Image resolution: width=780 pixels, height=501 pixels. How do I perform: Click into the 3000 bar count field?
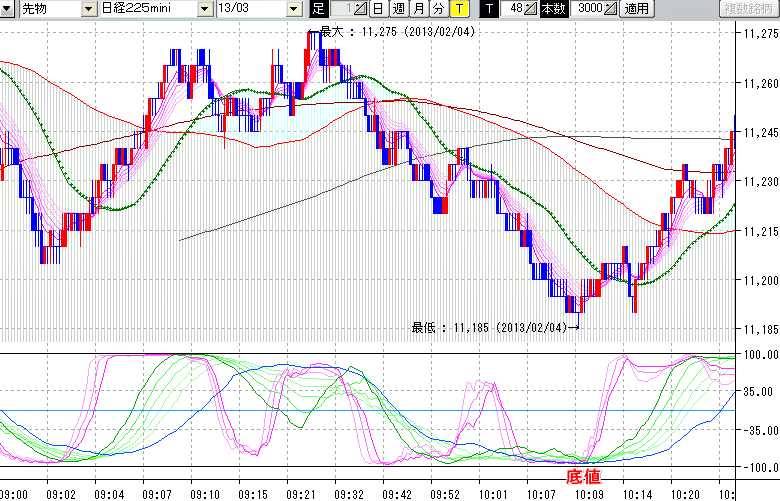pyautogui.click(x=589, y=9)
